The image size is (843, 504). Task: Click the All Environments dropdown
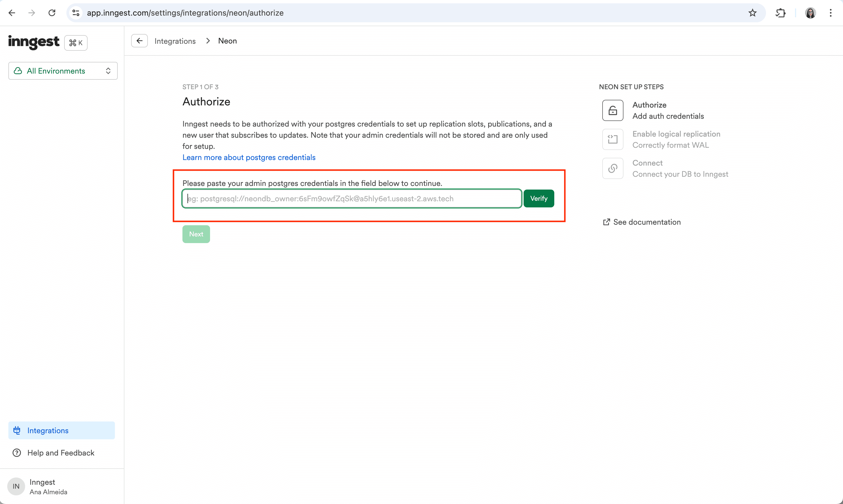click(62, 71)
